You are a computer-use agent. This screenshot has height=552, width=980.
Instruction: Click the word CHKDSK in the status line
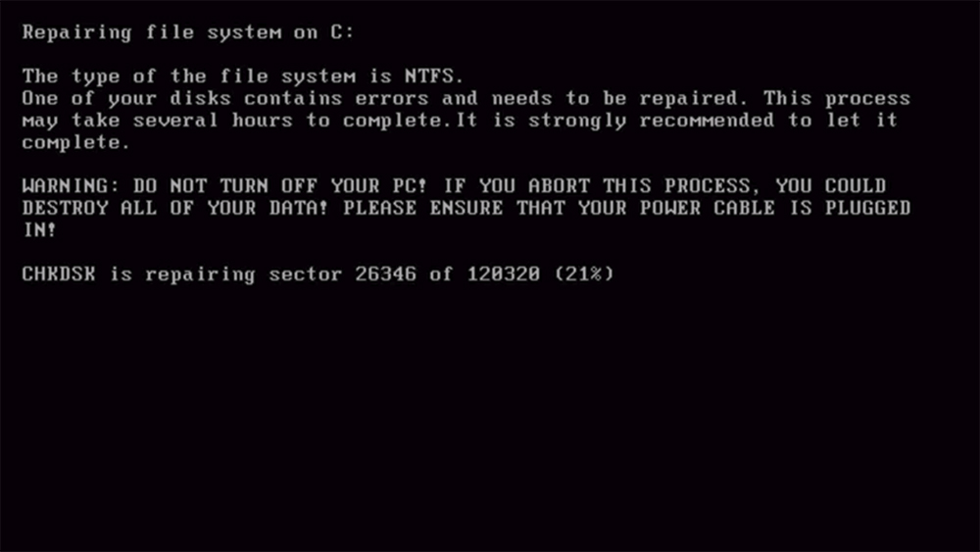click(59, 274)
